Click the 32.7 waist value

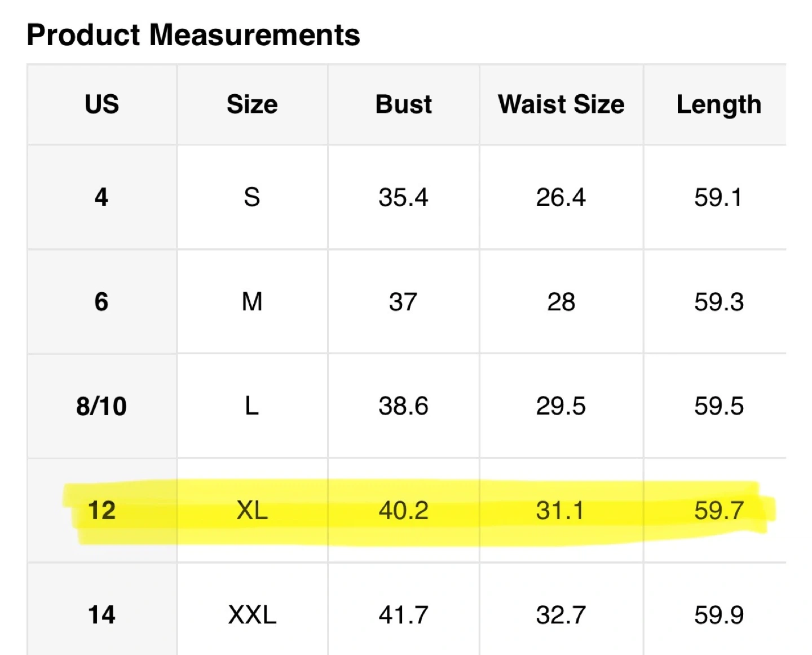pos(561,615)
